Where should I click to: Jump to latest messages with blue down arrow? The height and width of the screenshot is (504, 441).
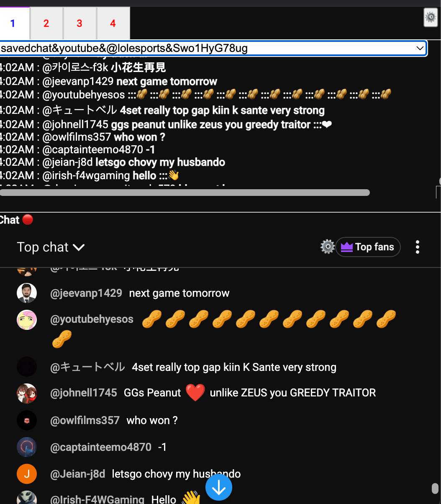(x=219, y=487)
